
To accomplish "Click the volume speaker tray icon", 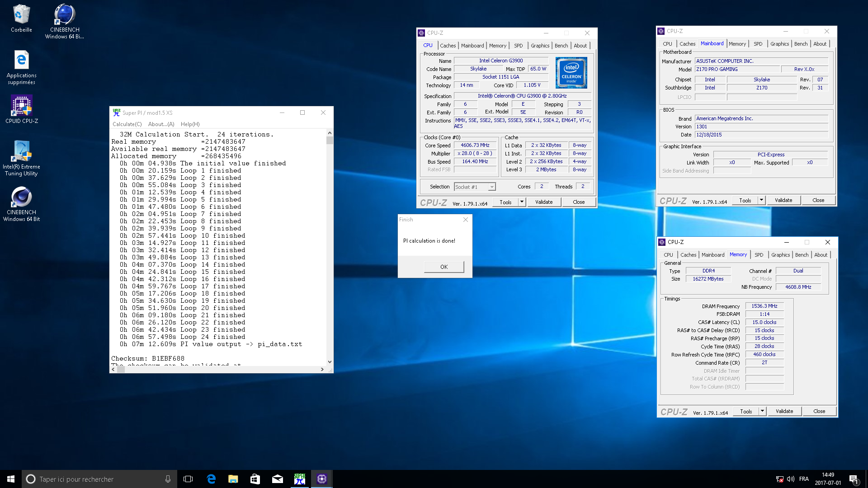I will 791,479.
